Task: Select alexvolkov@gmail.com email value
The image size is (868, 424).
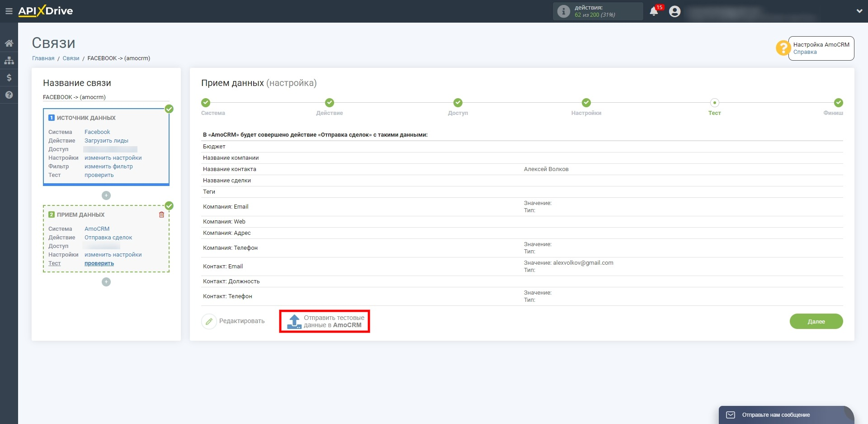Action: 583,263
